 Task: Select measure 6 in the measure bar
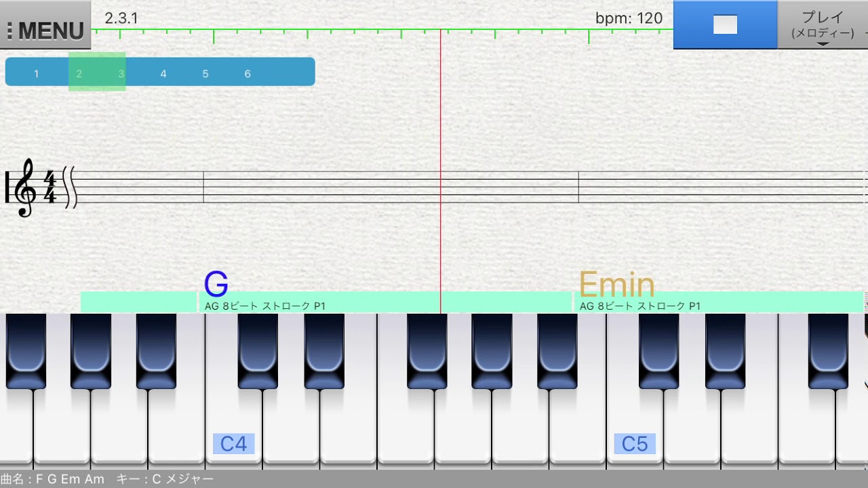pyautogui.click(x=248, y=74)
